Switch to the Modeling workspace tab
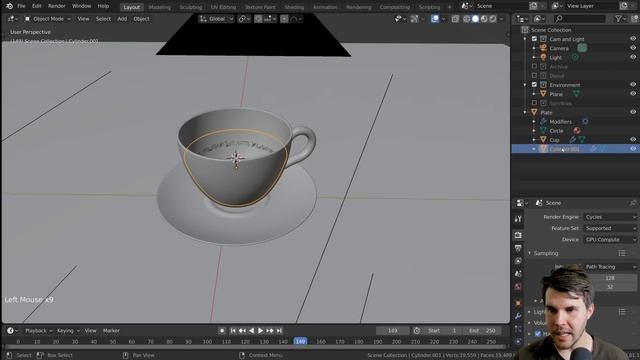 coord(160,7)
